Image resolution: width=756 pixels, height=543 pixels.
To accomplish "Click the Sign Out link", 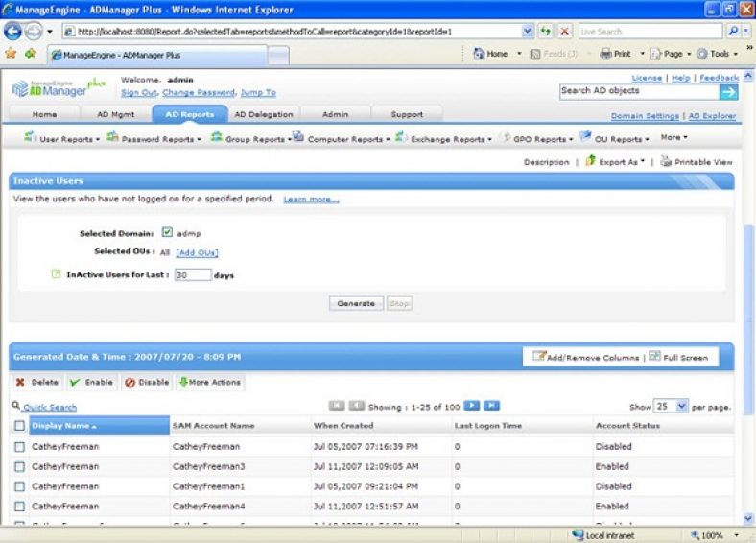I will pos(139,93).
